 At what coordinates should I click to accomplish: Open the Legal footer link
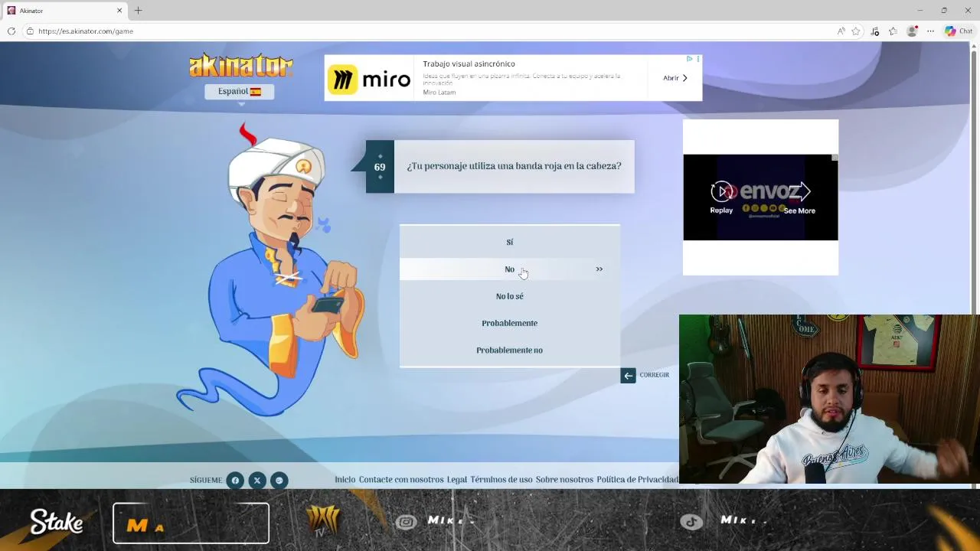coord(457,480)
